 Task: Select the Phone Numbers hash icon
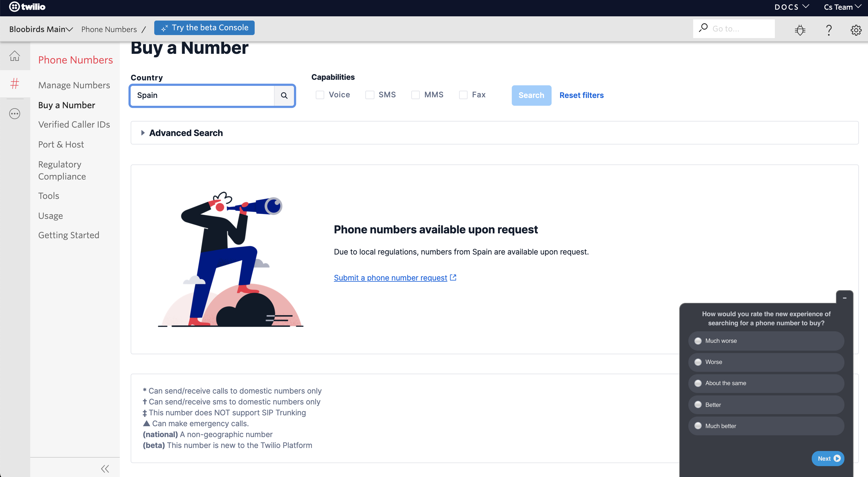pyautogui.click(x=15, y=83)
